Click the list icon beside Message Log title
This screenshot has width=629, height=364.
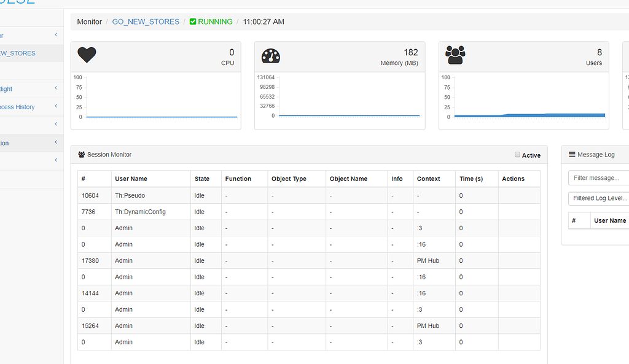click(x=572, y=154)
